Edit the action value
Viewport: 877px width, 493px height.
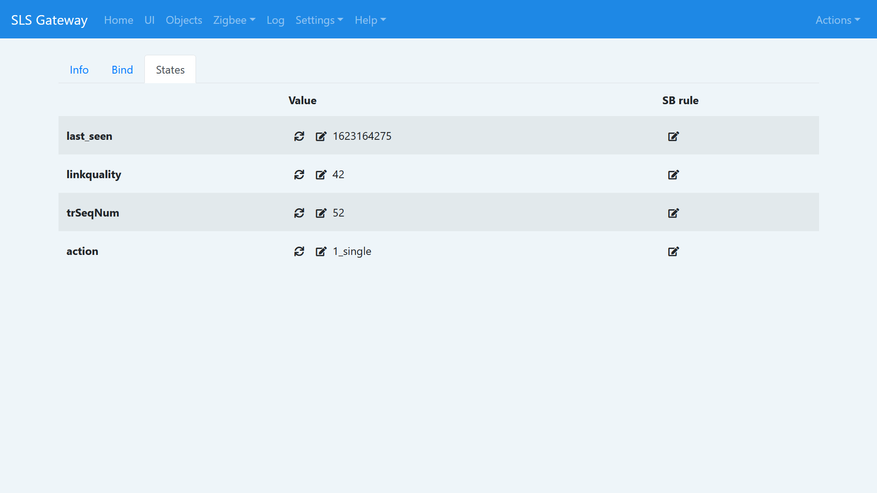coord(321,252)
